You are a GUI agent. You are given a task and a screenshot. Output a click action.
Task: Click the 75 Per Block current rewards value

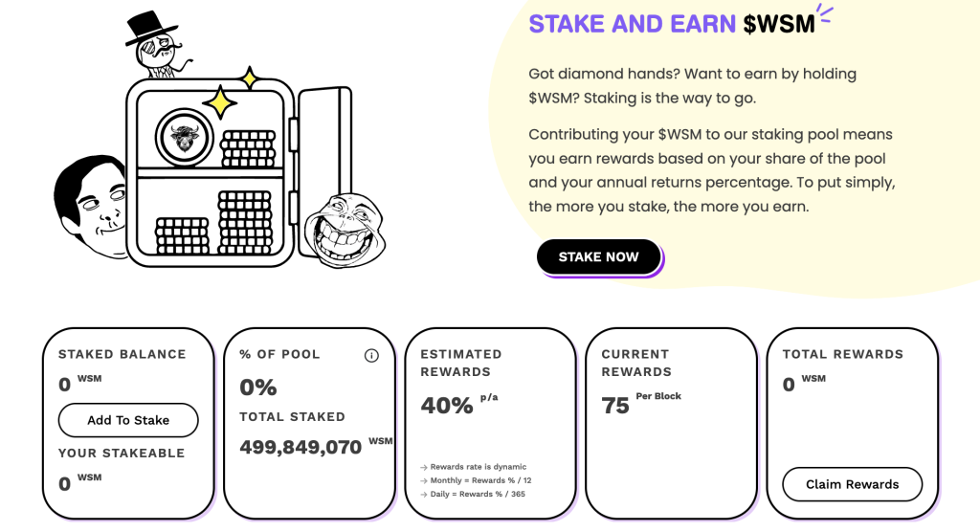641,404
